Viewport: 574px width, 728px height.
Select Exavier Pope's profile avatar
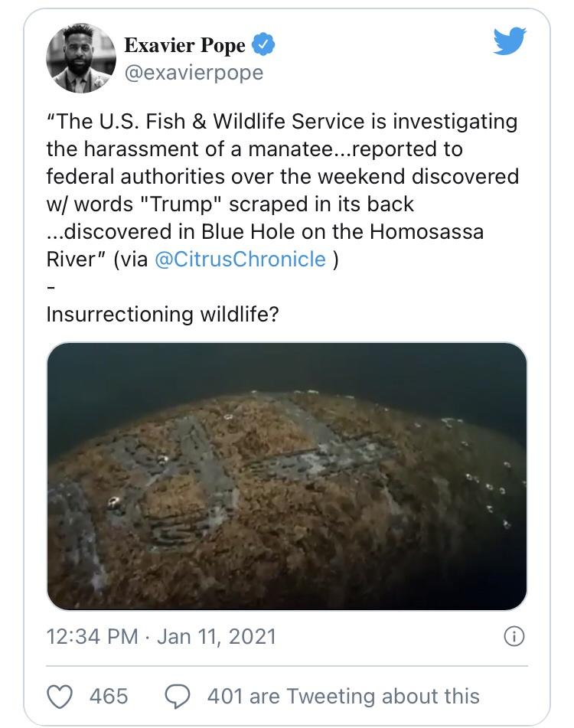79,57
